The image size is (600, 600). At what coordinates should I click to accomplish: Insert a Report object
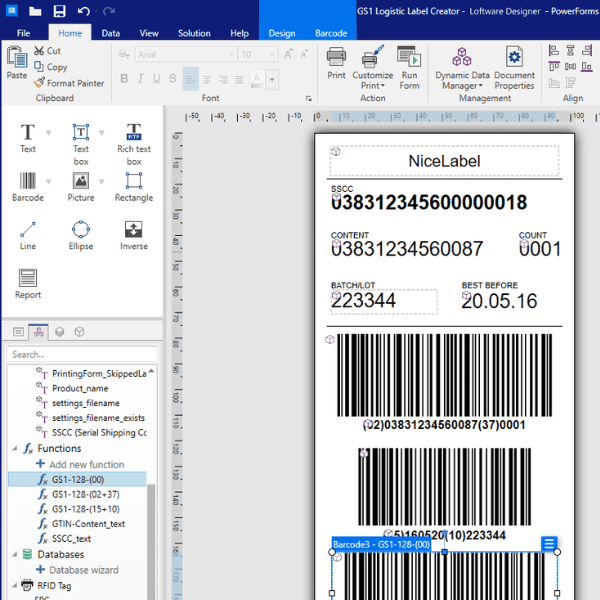click(x=28, y=283)
